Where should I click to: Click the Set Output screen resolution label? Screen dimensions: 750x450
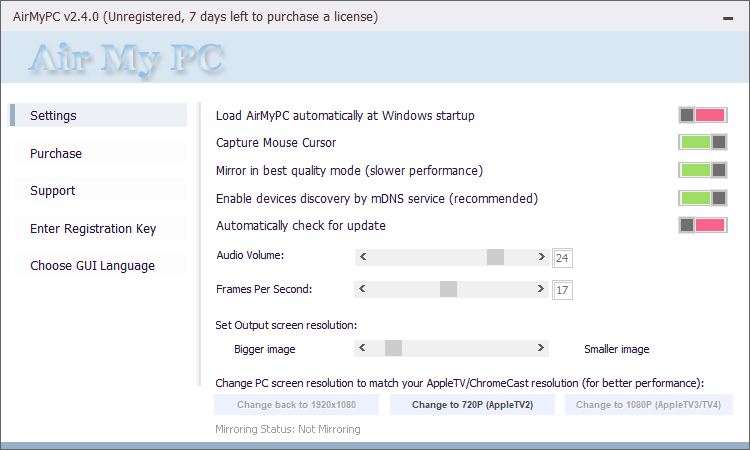point(286,325)
